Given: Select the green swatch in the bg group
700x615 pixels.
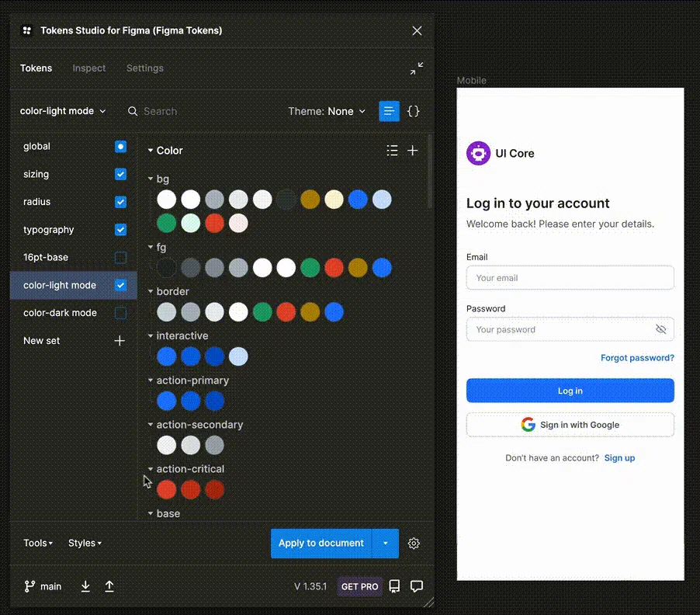Looking at the screenshot, I should click(167, 223).
